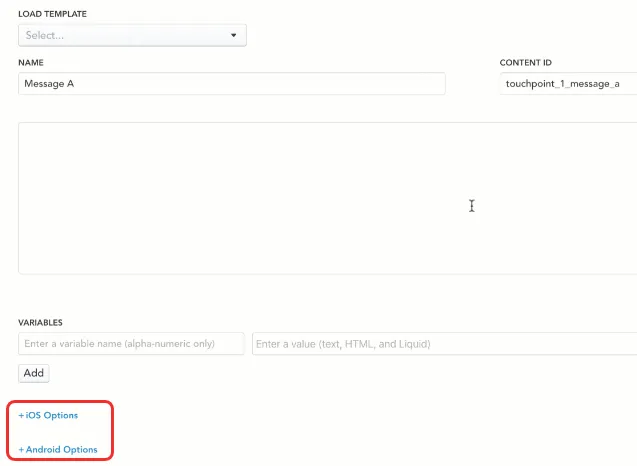Click the Content ID field

568,84
